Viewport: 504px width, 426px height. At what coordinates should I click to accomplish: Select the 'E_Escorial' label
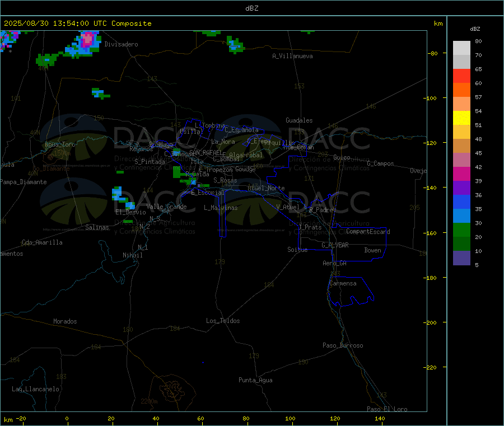pos(207,193)
